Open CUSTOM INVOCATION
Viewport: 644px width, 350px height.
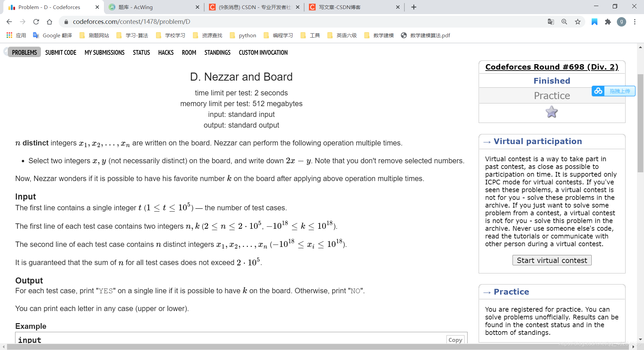263,52
